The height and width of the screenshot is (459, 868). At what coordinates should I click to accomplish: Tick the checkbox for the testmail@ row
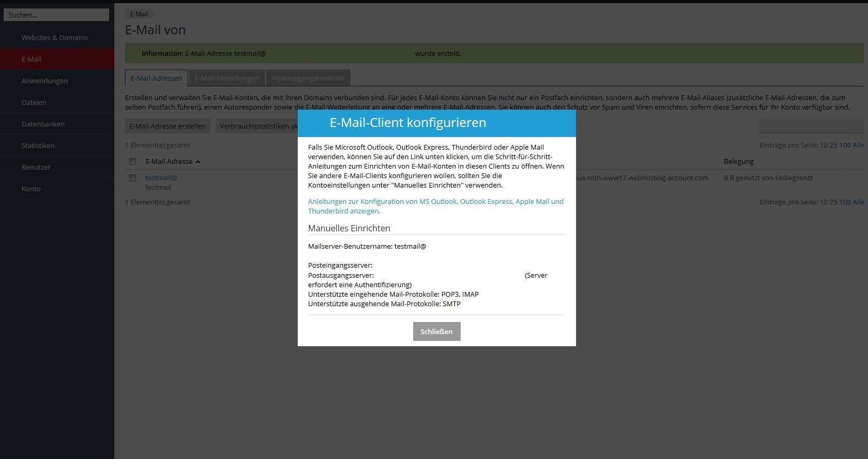[133, 178]
